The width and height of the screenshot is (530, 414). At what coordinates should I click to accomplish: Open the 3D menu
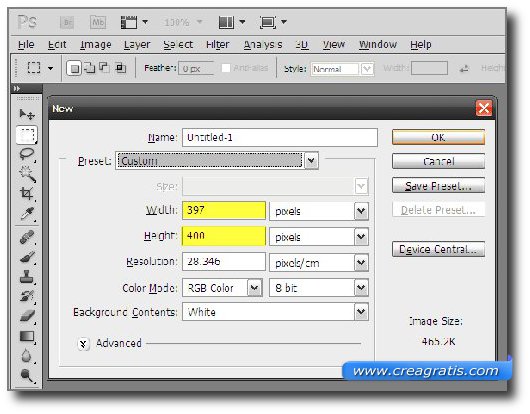(x=302, y=45)
